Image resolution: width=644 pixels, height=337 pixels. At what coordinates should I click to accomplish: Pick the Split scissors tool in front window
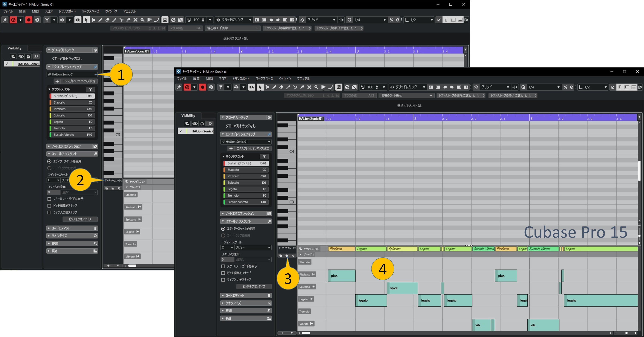point(295,87)
